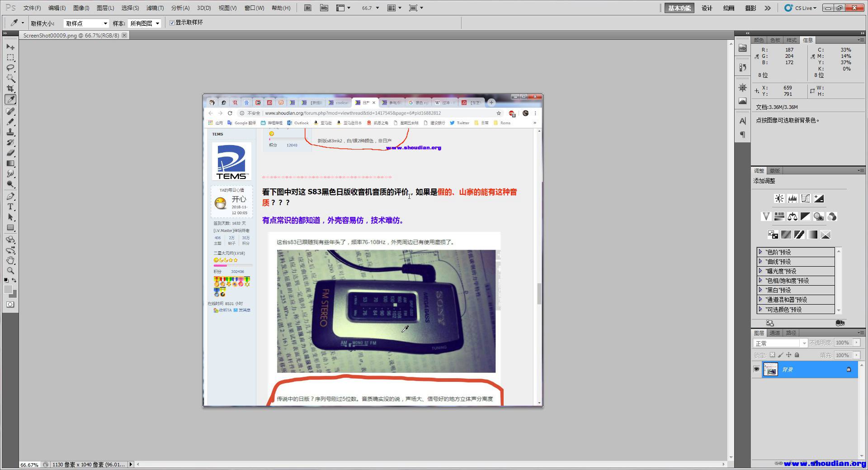Open the collapsed Histogram panel icon
Viewport: 868px width, 470px height.
coord(742,101)
